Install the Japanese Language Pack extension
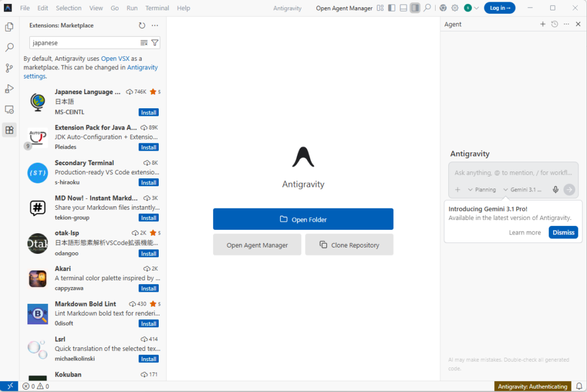Screen dimensions: 587x392 pyautogui.click(x=148, y=112)
